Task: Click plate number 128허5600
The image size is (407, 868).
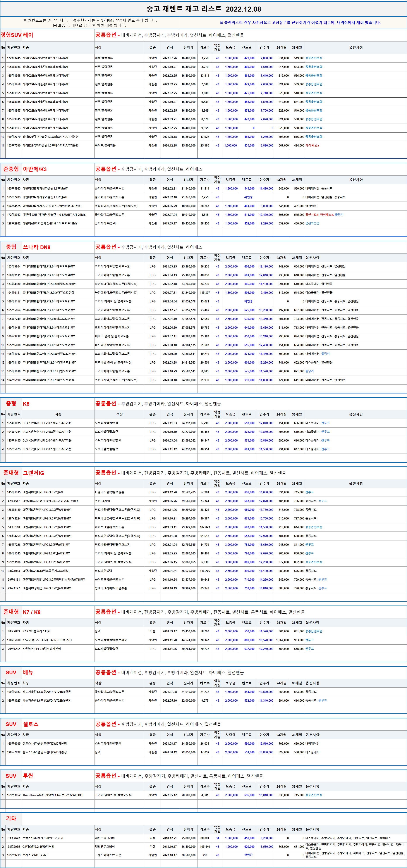Action: pos(14,640)
